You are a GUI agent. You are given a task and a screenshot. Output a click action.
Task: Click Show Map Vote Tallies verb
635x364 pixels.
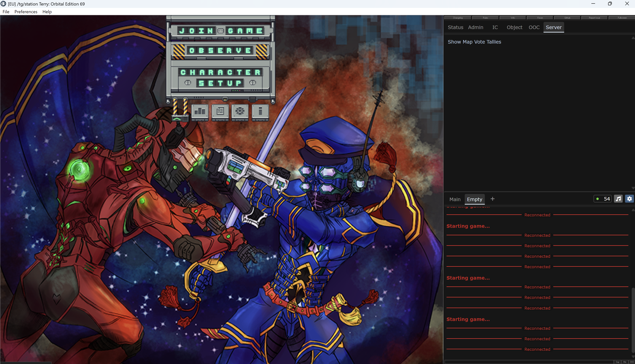click(x=474, y=42)
